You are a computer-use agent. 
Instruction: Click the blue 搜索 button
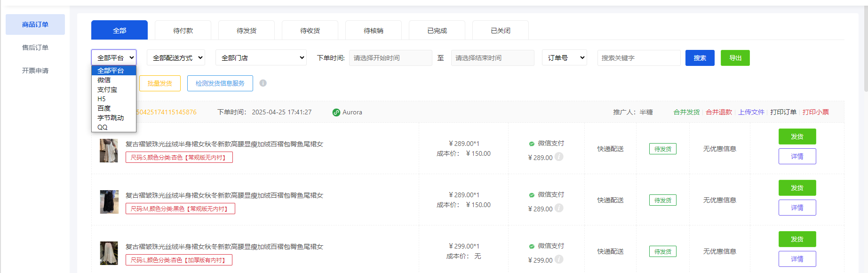[700, 58]
